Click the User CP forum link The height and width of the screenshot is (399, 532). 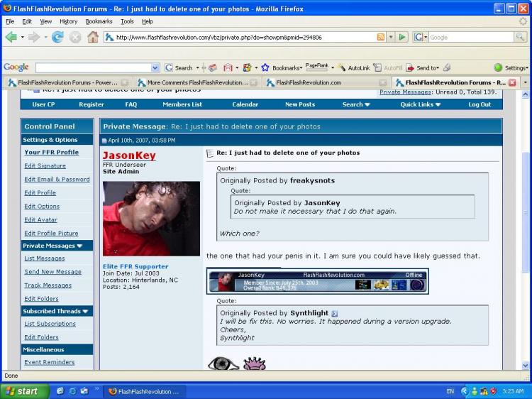(43, 104)
